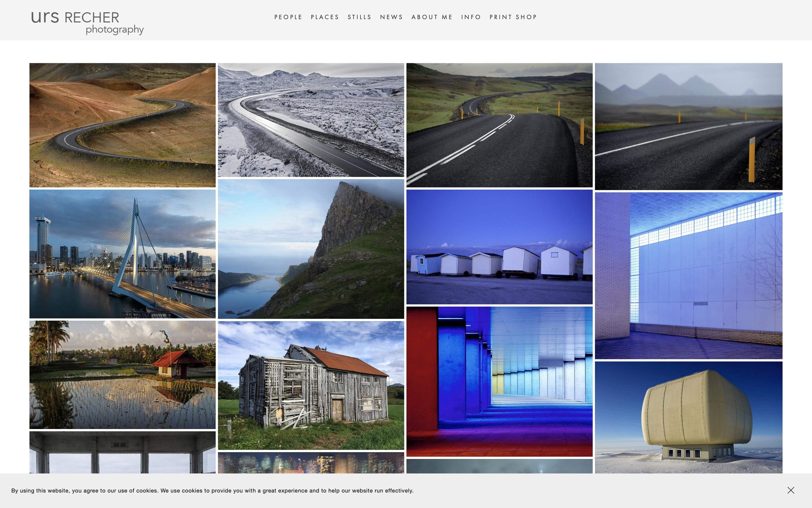Open the winding desert road photo
The width and height of the screenshot is (812, 508).
pyautogui.click(x=122, y=125)
